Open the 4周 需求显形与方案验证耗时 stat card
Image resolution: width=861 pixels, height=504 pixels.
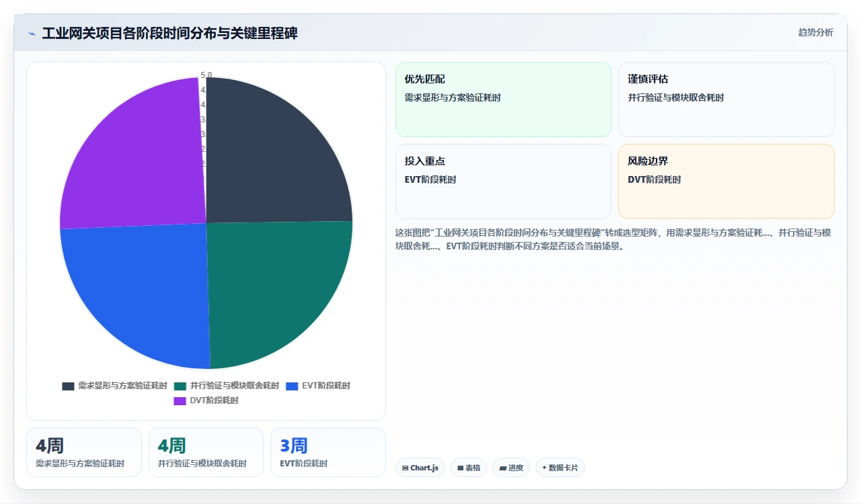pos(84,452)
